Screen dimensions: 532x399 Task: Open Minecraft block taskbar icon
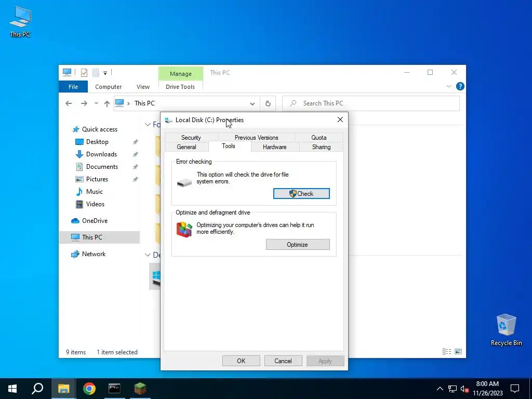pos(140,389)
